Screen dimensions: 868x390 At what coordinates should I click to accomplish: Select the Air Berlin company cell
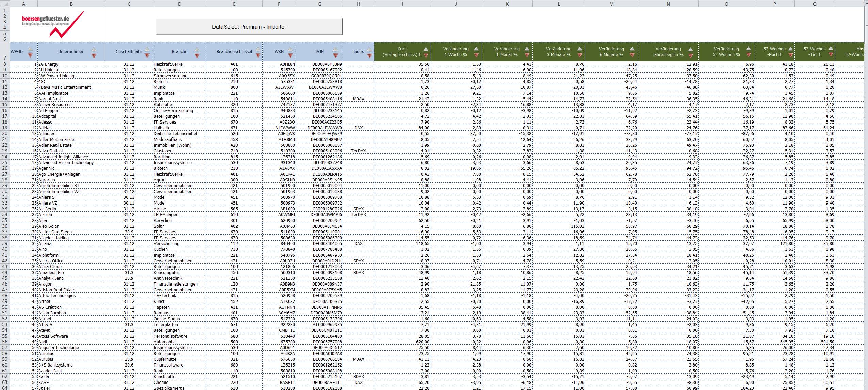pos(71,209)
